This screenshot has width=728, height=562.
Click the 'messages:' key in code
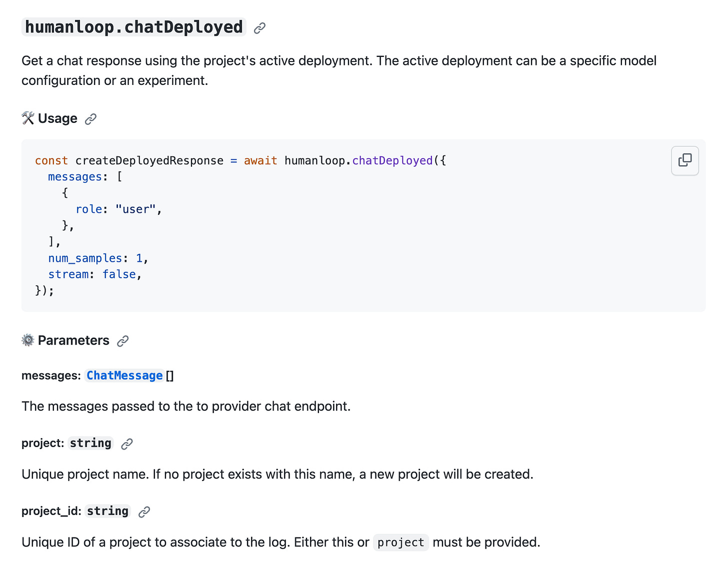pos(78,177)
